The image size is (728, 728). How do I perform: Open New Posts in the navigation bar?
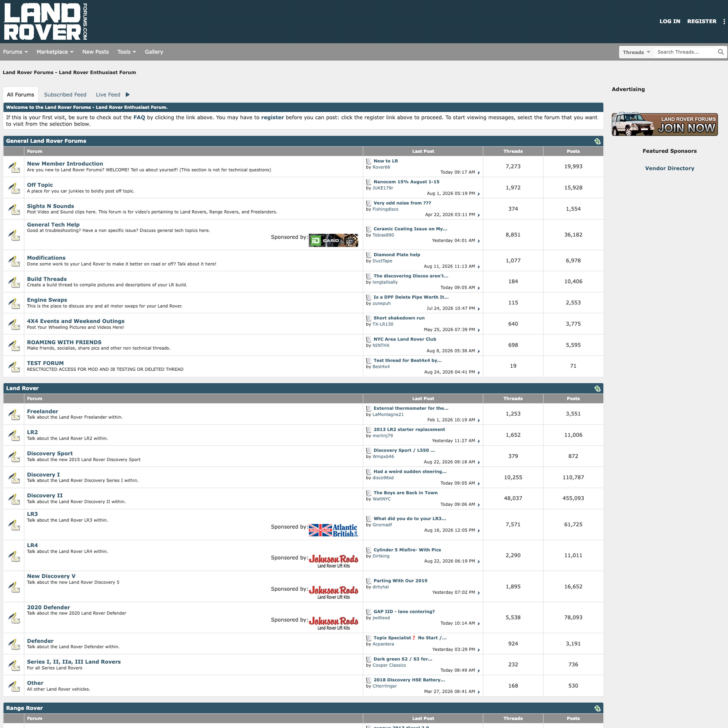[x=95, y=52]
